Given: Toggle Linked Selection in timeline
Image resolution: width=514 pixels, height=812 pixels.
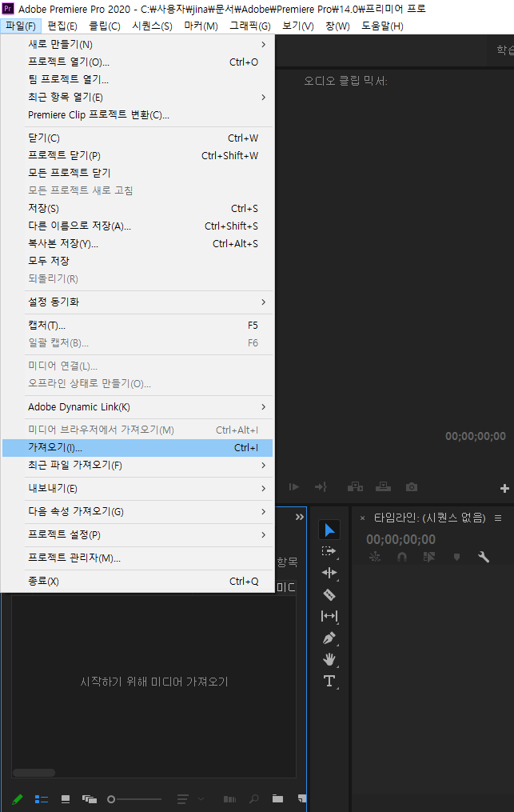Looking at the screenshot, I should click(429, 558).
